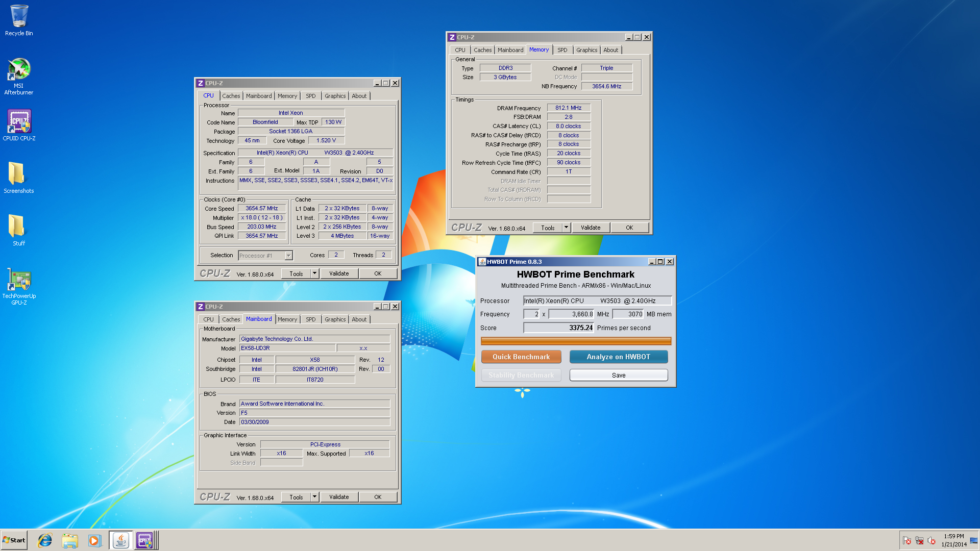Click the Channel # value Triple
The height and width of the screenshot is (551, 980).
tap(607, 68)
